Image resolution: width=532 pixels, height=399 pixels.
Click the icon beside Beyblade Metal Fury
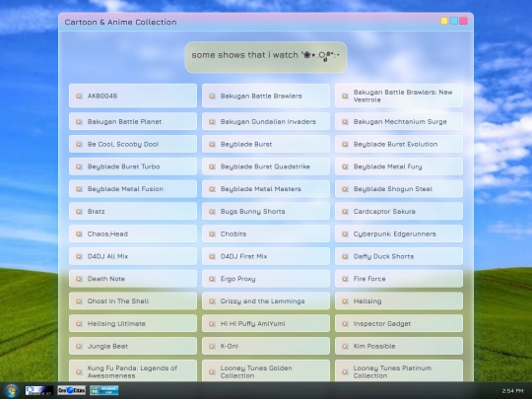[345, 166]
